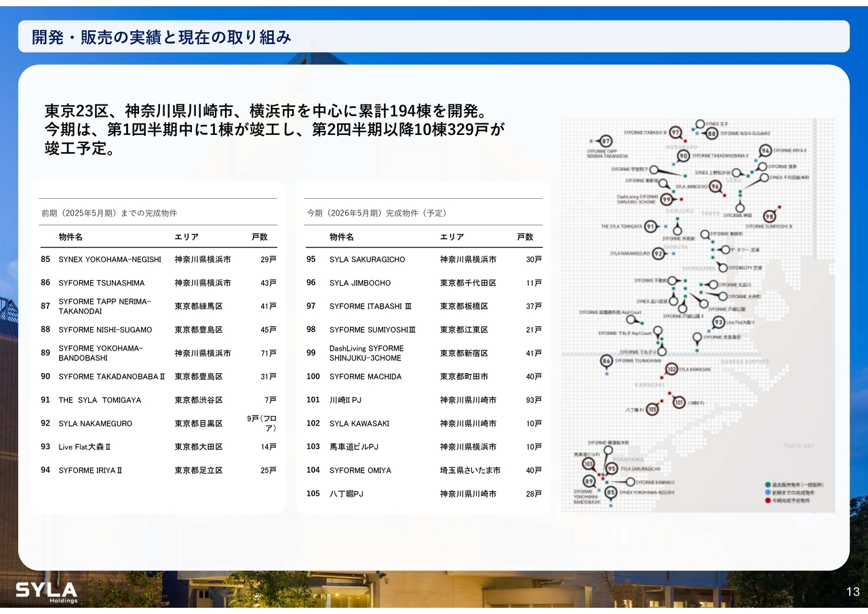
Task: Select map marker 98 SYFORME SUMIYOSHI III
Action: coord(769,216)
